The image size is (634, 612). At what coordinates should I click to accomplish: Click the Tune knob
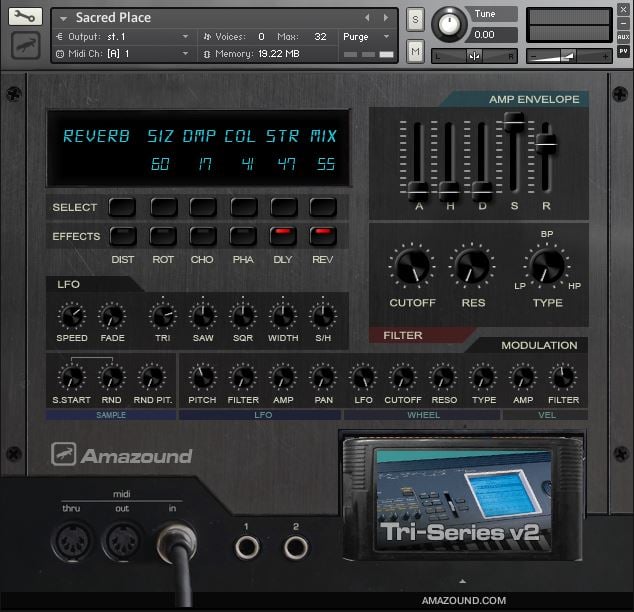pyautogui.click(x=449, y=24)
